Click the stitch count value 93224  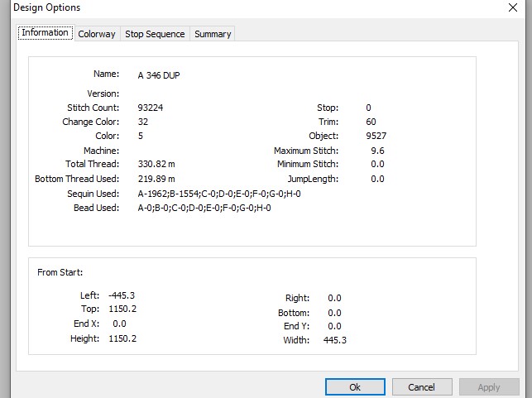151,108
